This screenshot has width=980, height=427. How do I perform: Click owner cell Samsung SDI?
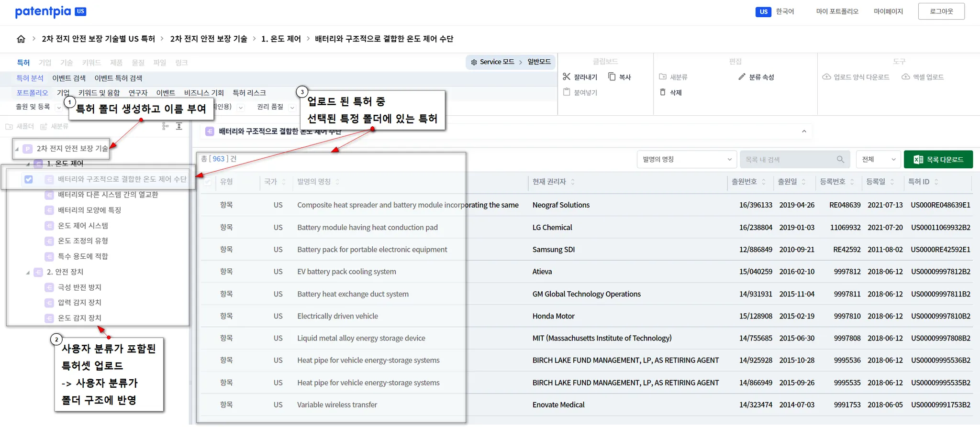coord(554,250)
